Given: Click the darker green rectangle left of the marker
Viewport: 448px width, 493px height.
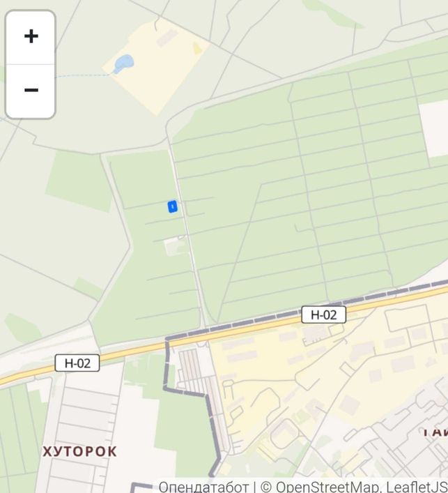Looking at the screenshot, I should click(79, 181).
